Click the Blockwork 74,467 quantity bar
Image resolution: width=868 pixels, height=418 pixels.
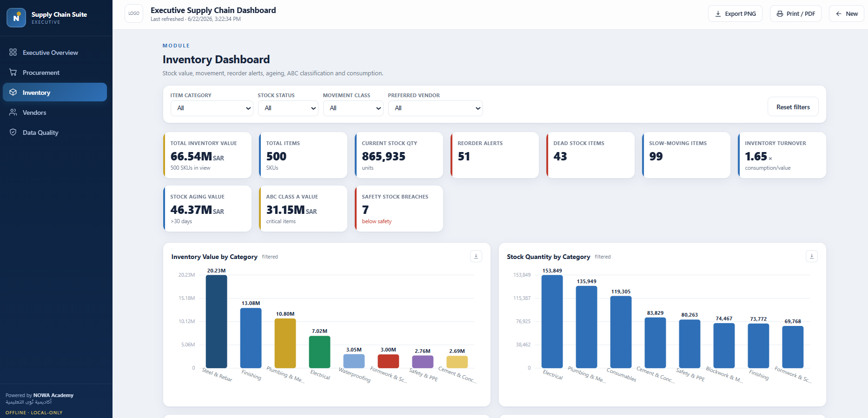(724, 345)
